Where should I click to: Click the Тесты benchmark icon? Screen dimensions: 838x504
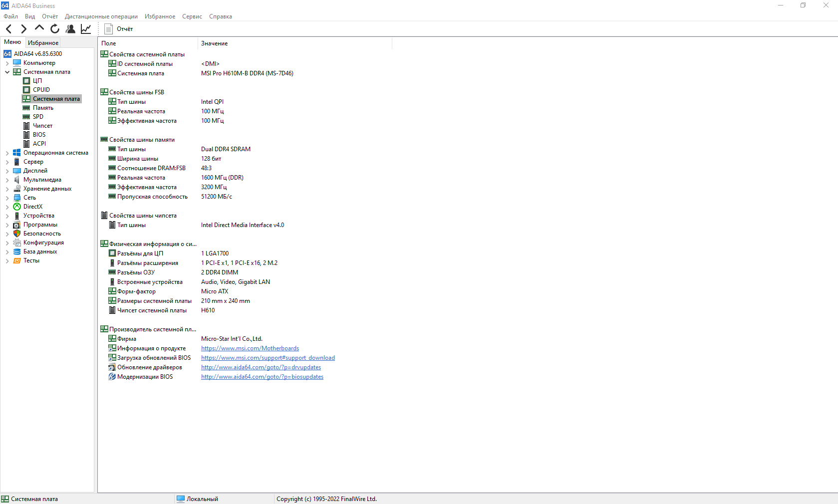pos(17,260)
